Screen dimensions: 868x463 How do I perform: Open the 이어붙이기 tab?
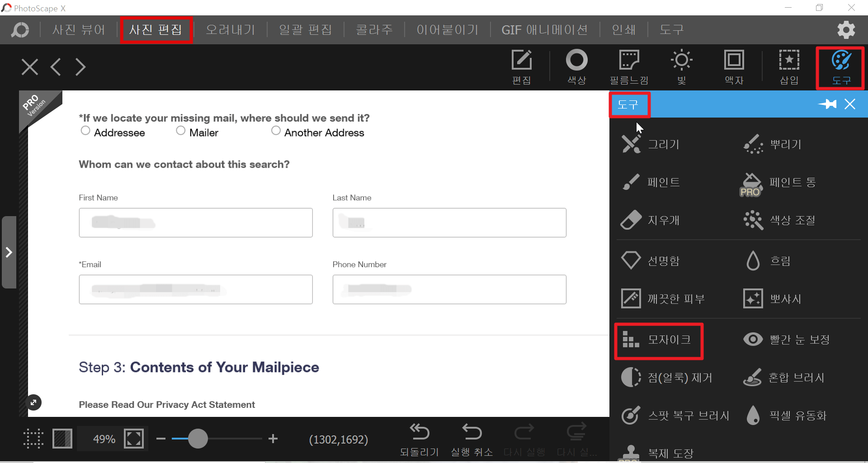click(447, 30)
